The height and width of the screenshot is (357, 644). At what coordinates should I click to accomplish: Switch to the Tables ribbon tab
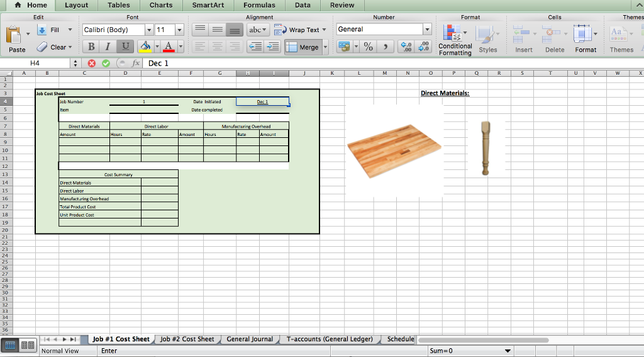click(119, 5)
